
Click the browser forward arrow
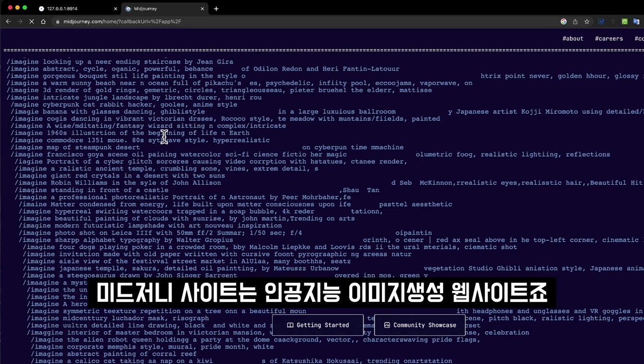20,22
